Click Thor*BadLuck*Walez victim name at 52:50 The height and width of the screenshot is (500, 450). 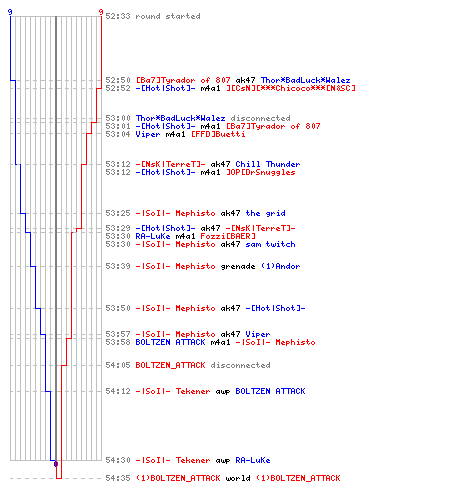click(305, 80)
